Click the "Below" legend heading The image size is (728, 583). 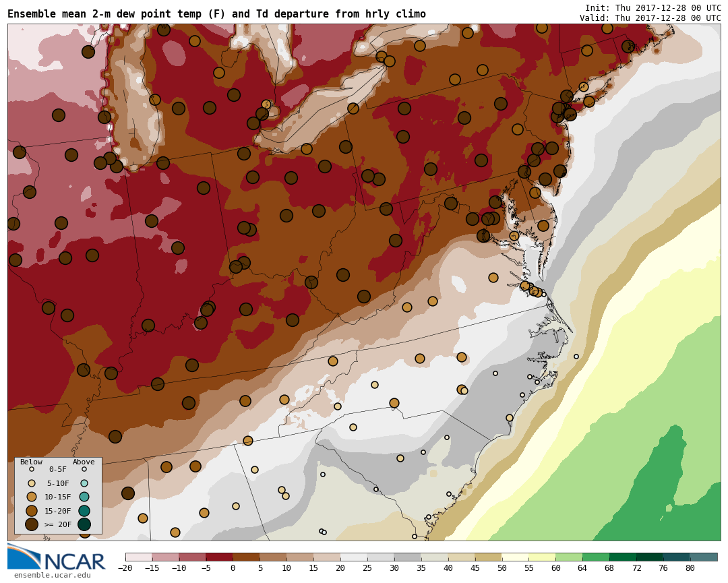tap(31, 462)
